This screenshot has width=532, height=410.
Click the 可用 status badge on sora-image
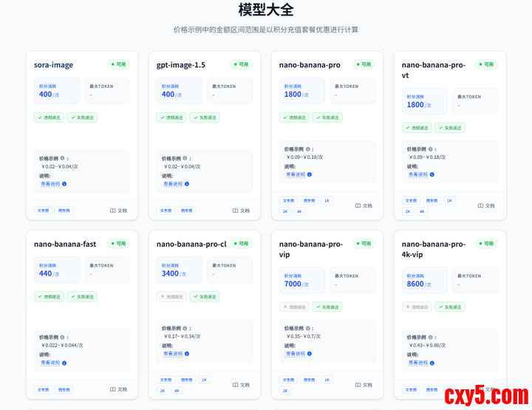pyautogui.click(x=118, y=64)
